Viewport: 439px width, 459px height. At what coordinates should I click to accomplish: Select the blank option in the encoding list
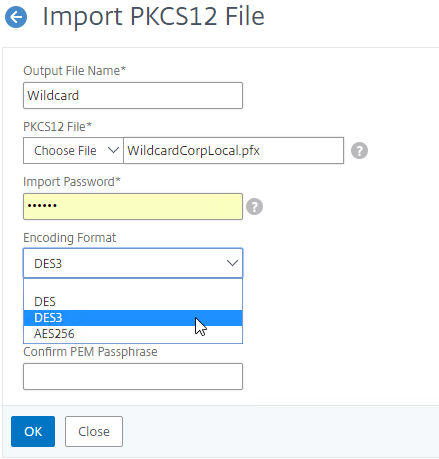click(x=133, y=286)
